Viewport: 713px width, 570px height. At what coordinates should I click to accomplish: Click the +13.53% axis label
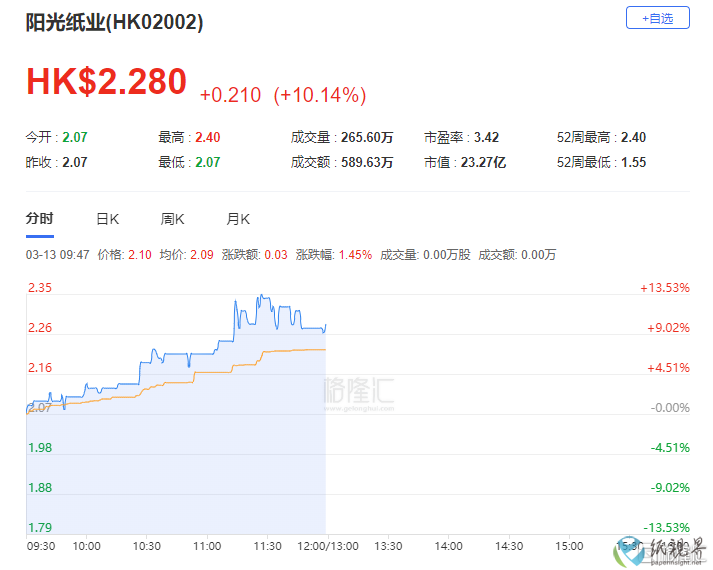[665, 288]
